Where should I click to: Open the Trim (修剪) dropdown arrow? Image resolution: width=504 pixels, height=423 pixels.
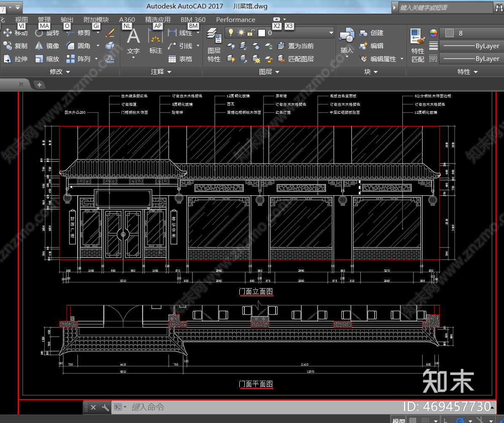pyautogui.click(x=98, y=33)
